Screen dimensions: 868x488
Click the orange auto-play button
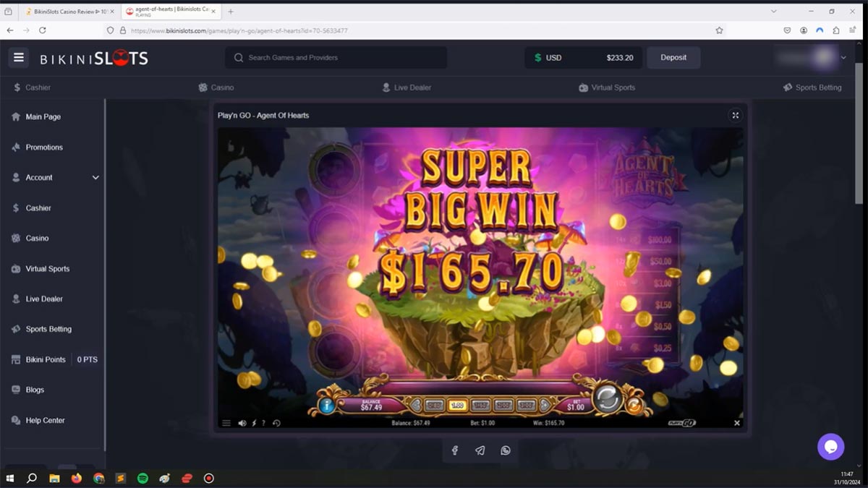[634, 405]
